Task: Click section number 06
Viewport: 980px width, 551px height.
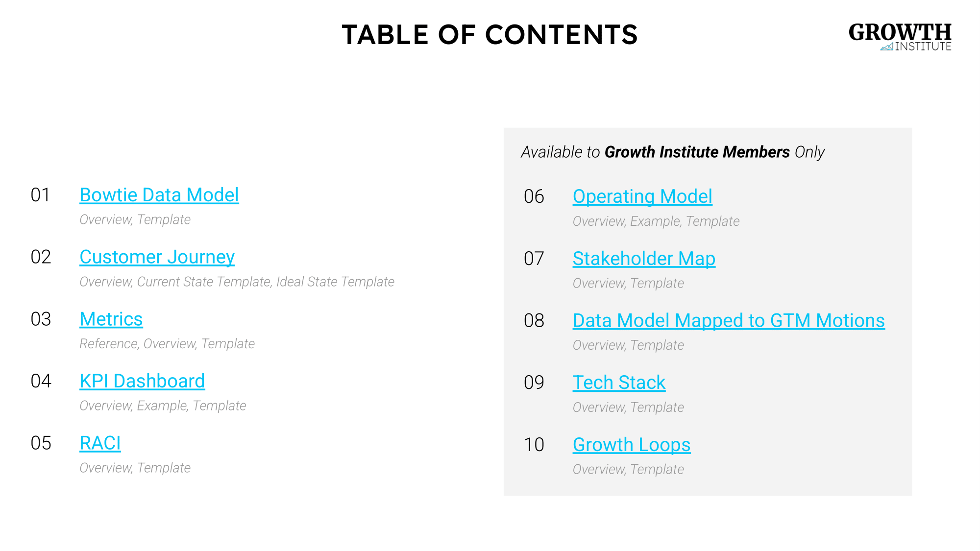Action: (x=534, y=196)
